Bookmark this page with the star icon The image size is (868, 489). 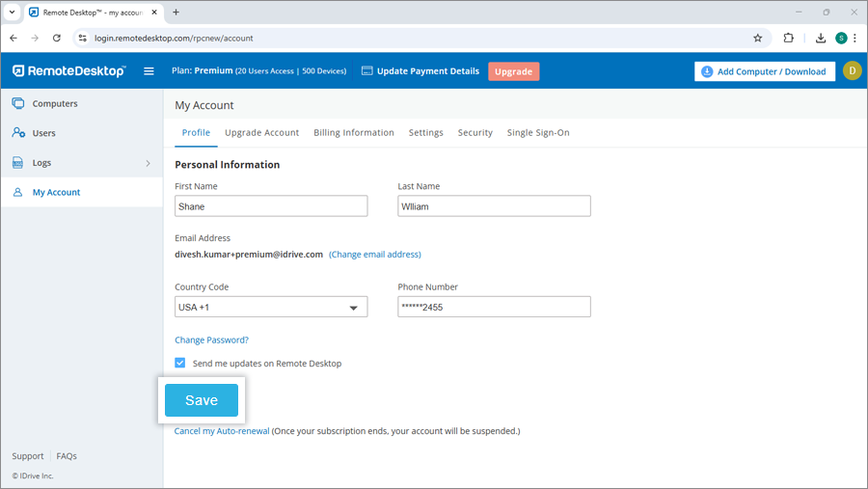click(757, 38)
